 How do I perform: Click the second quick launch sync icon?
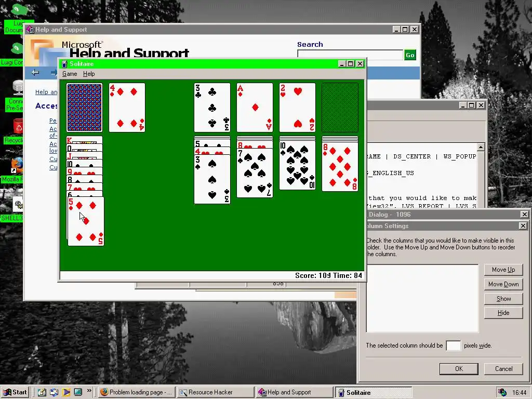[54, 392]
